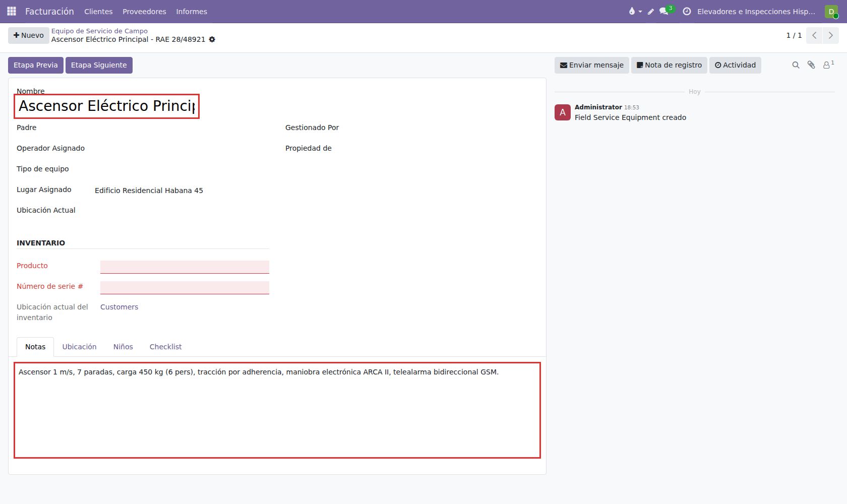Image resolution: width=847 pixels, height=504 pixels.
Task: Click the Etapa Previa button
Action: point(36,65)
